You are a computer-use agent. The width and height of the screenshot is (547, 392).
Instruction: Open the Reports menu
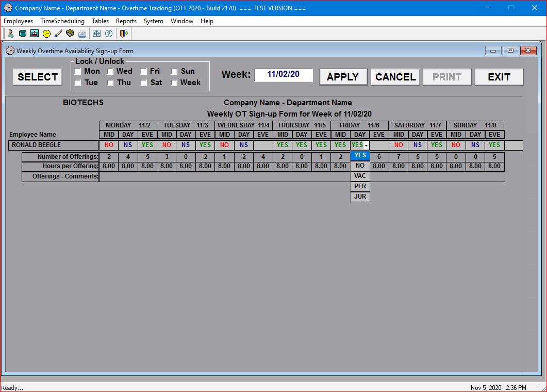pos(126,21)
